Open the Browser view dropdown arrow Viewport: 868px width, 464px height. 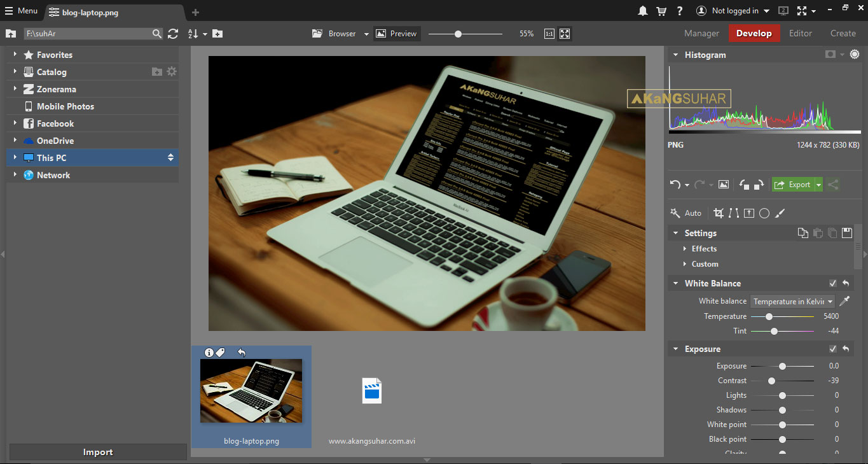pyautogui.click(x=366, y=34)
